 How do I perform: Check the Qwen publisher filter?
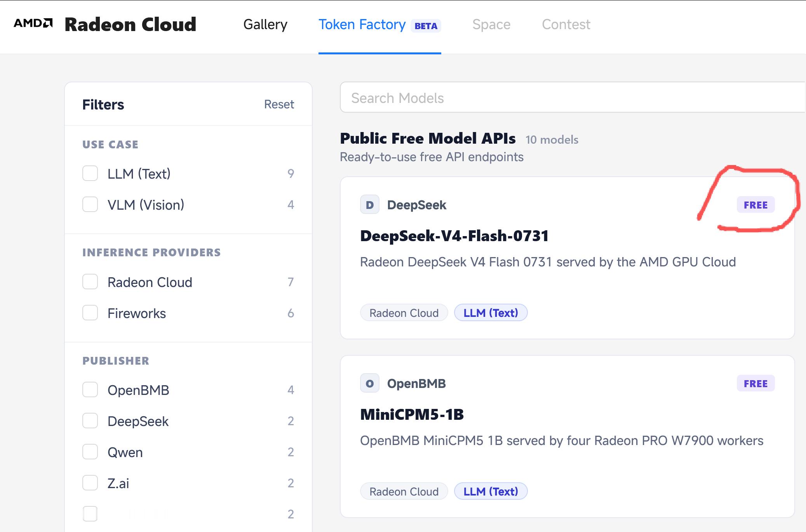point(90,452)
